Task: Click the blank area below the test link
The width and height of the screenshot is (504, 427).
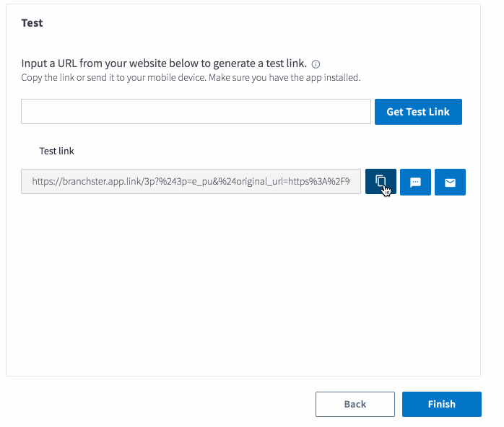Action: coord(243,283)
